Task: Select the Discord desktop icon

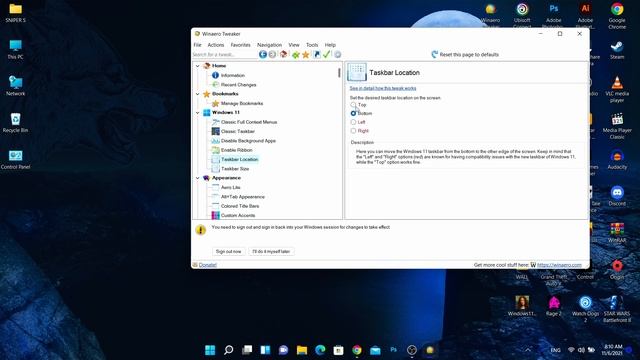Action: pyautogui.click(x=617, y=196)
